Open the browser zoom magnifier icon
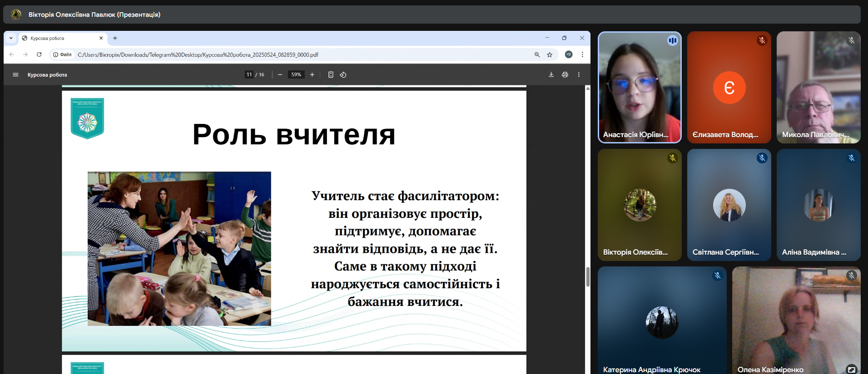868x374 pixels. click(x=537, y=55)
